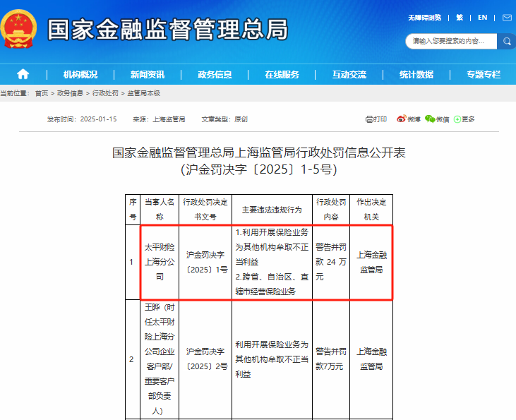Open the 政务信息 navigation item
516x420 pixels.
215,75
